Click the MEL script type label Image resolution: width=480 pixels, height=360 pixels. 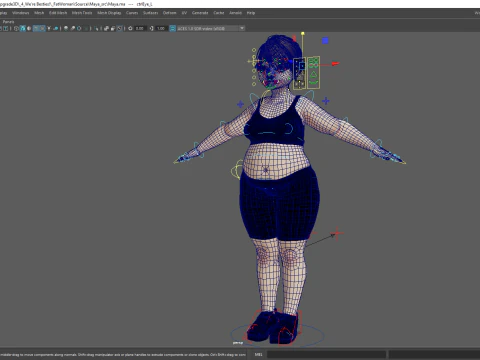pos(258,354)
